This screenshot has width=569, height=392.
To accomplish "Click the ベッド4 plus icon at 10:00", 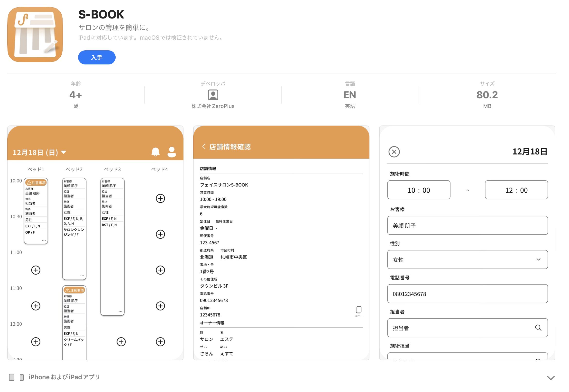I will click(x=160, y=198).
